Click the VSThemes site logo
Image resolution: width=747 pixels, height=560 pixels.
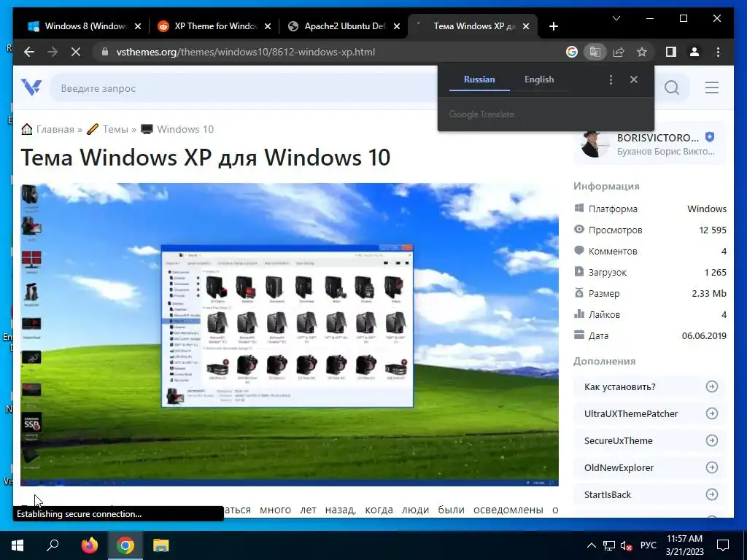(31, 87)
